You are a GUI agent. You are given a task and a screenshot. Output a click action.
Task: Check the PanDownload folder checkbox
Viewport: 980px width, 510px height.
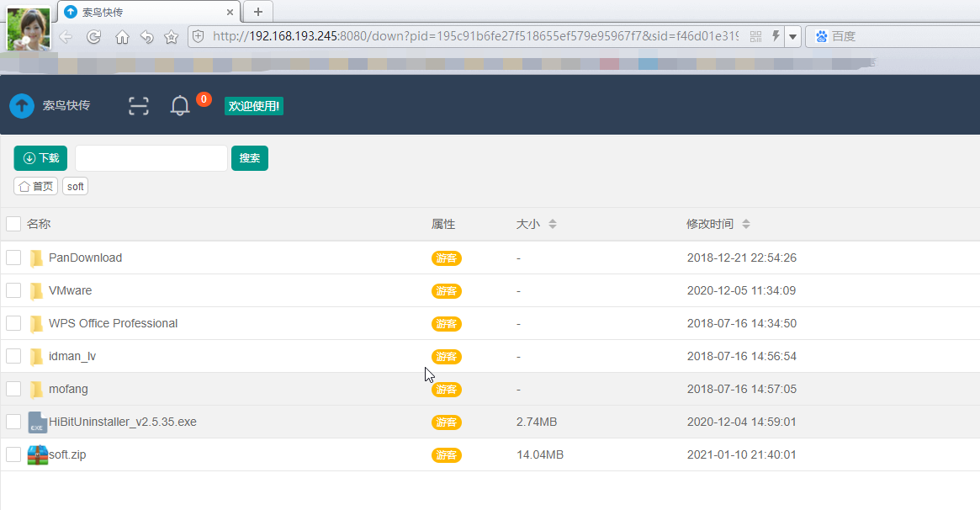[13, 258]
